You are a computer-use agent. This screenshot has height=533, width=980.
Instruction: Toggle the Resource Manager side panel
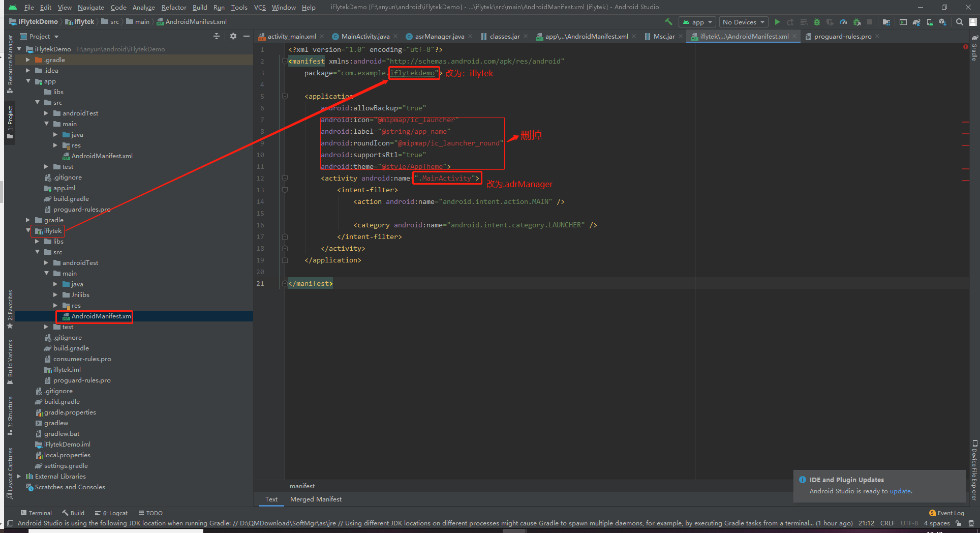tap(10, 64)
